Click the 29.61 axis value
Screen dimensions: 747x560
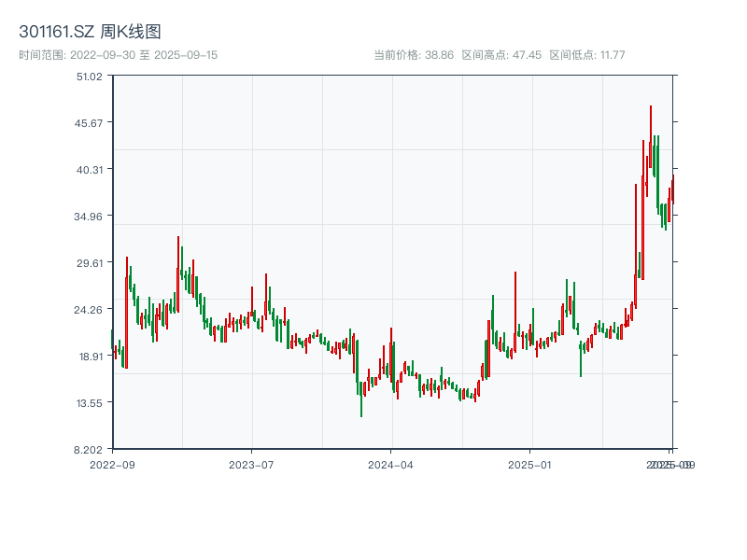(90, 261)
